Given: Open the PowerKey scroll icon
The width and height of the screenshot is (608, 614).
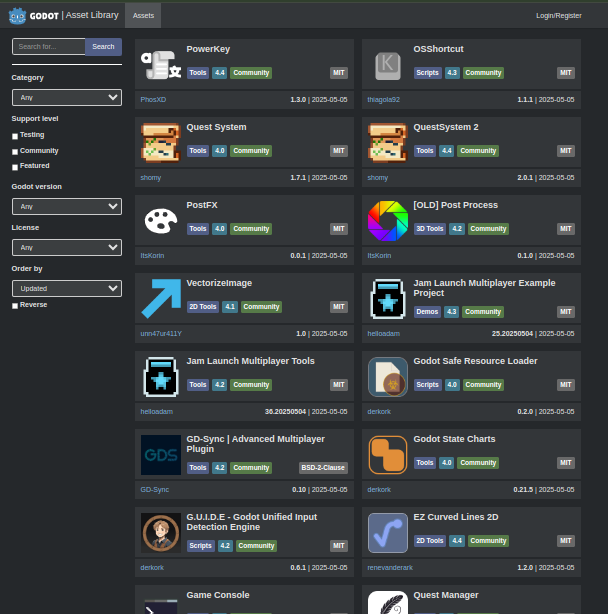Looking at the screenshot, I should tap(161, 65).
